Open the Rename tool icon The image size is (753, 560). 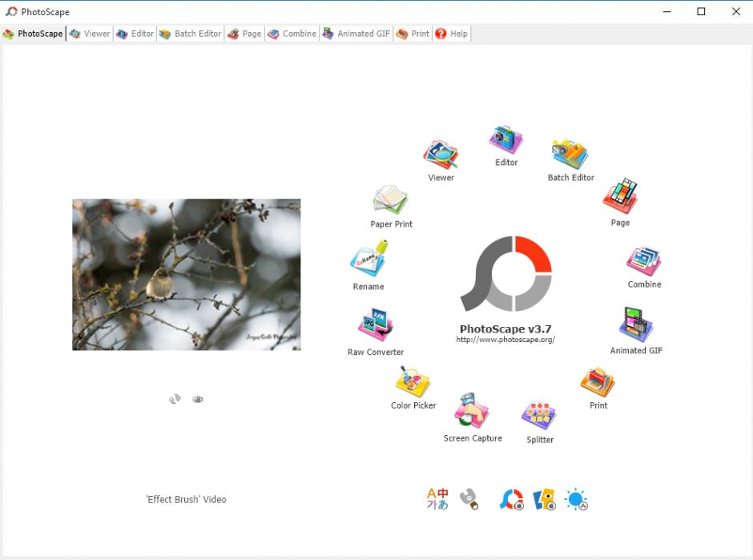pyautogui.click(x=368, y=260)
